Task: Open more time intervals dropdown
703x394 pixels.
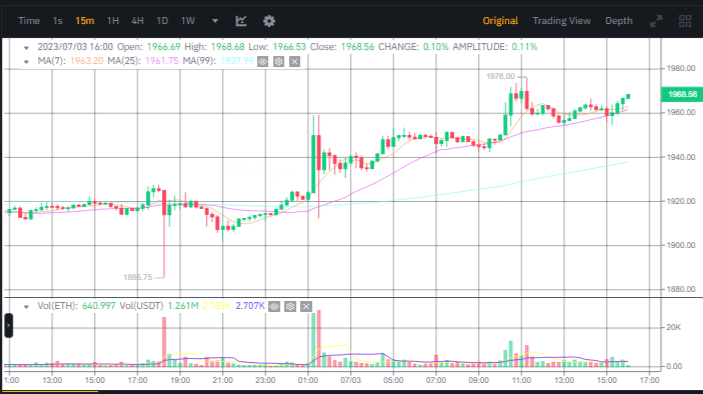Action: click(x=215, y=21)
